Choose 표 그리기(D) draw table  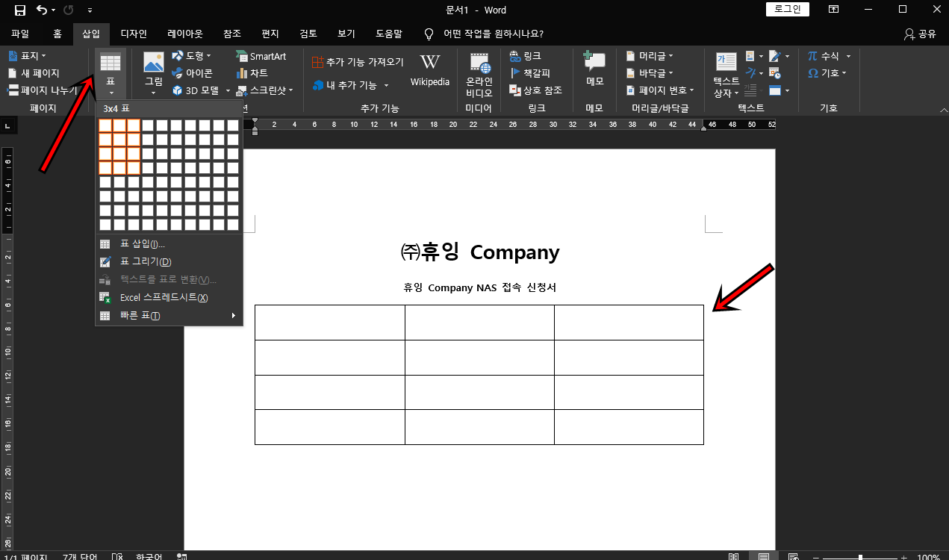[x=169, y=262]
